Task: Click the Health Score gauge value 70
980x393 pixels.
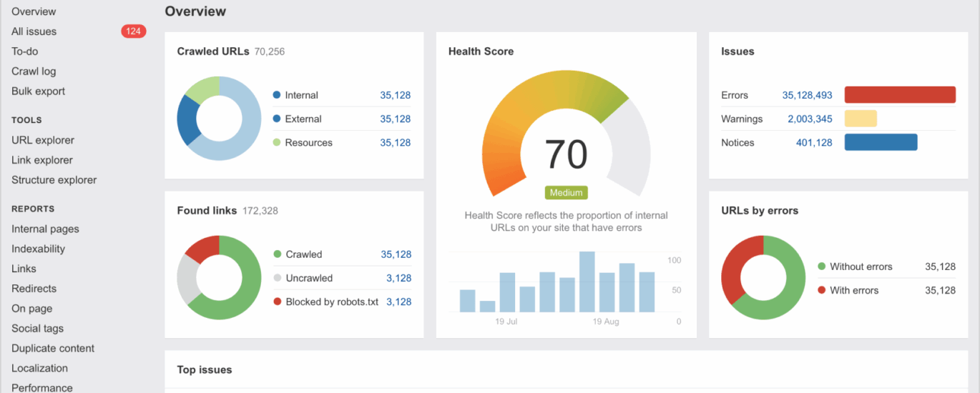Action: click(566, 154)
